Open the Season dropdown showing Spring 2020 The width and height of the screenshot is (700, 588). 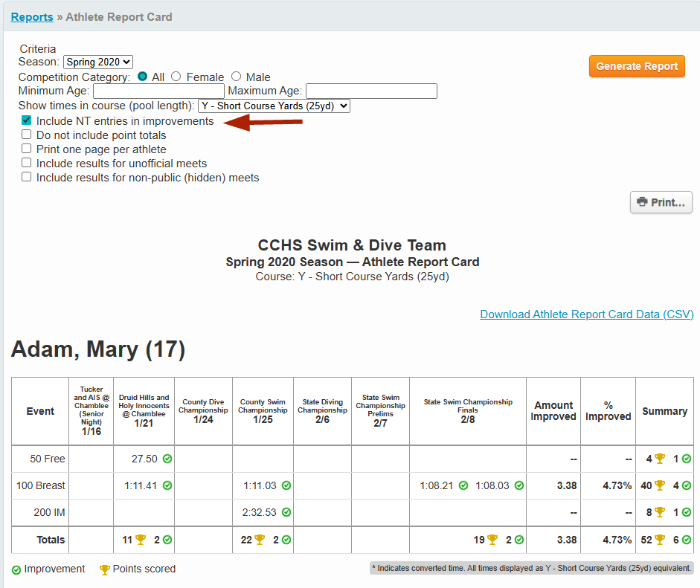(x=98, y=62)
